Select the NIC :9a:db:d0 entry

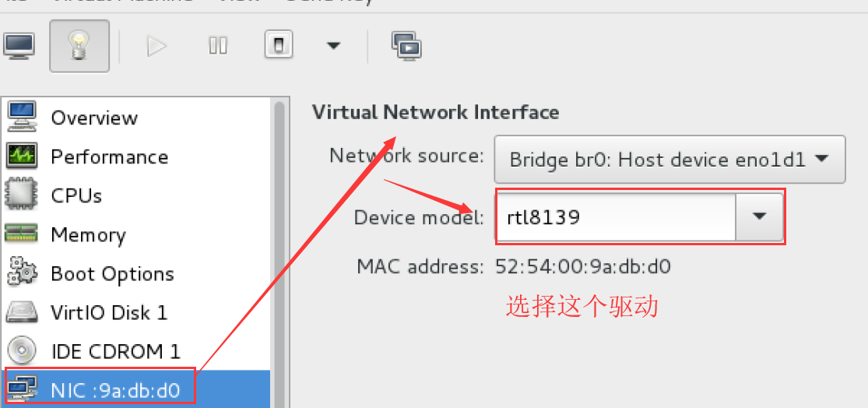point(114,389)
